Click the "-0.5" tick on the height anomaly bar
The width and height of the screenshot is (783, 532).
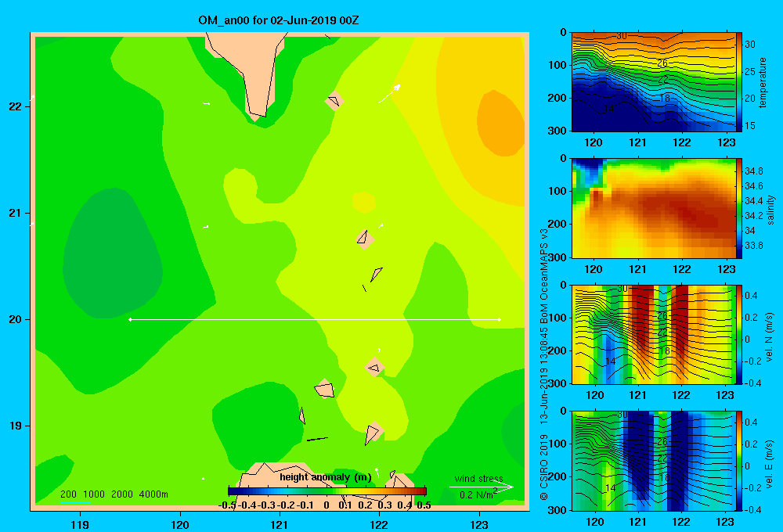227,505
